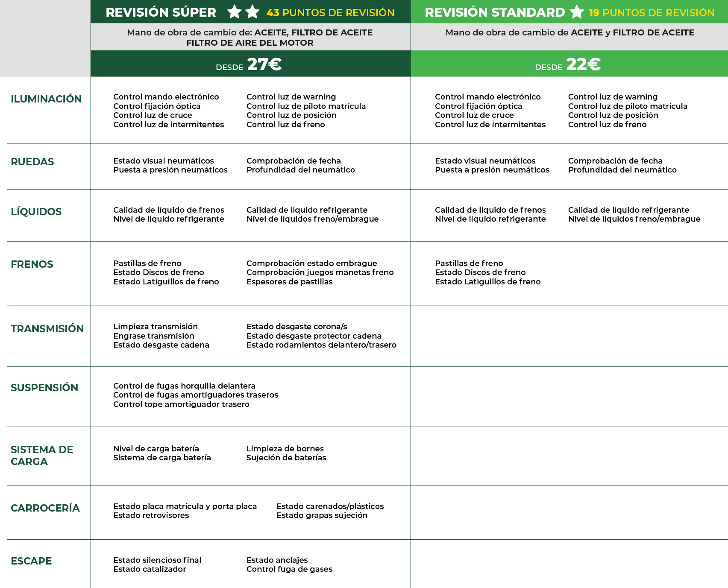This screenshot has width=728, height=588.
Task: Click the first star beside Revisión Súper
Action: pos(235,12)
